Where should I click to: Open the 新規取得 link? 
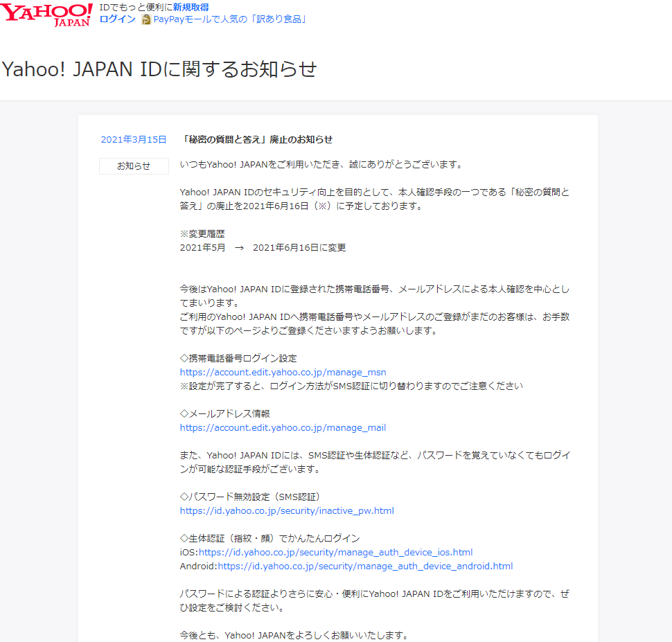(191, 8)
